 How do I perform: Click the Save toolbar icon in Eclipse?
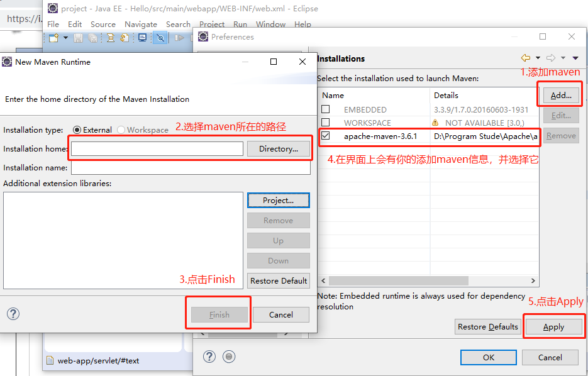pos(78,38)
